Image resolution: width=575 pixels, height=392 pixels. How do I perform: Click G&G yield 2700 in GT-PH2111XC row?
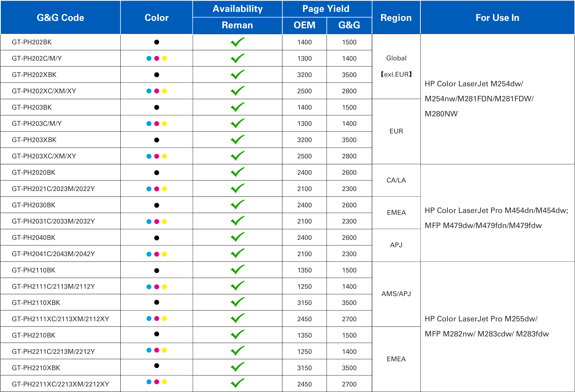click(x=349, y=319)
